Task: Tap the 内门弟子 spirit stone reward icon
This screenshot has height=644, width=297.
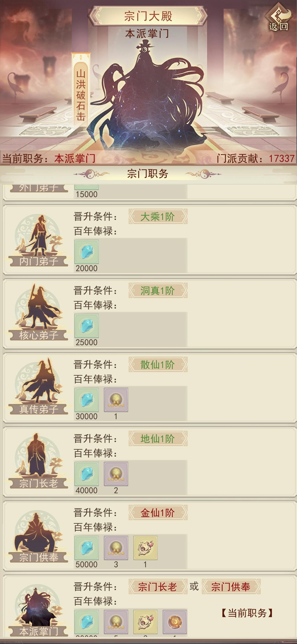Action: [x=87, y=252]
